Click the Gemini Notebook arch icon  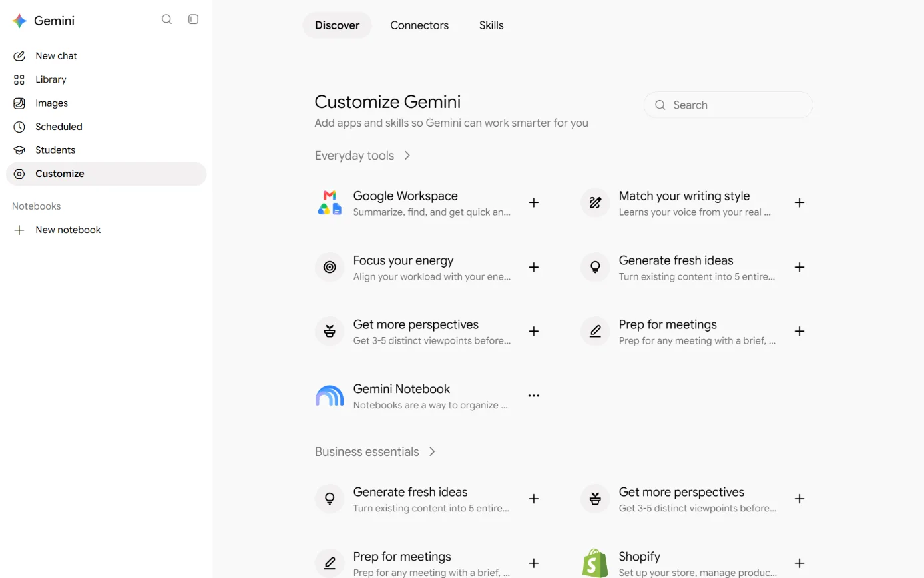[x=330, y=396]
